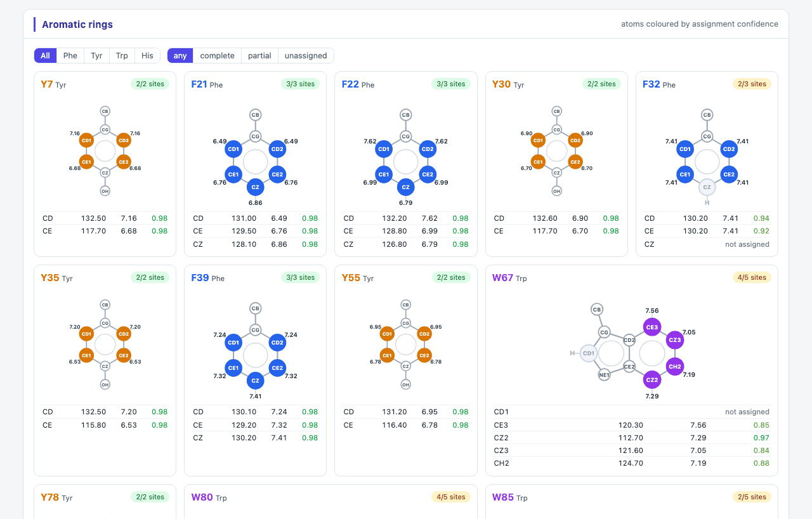Click the 115.80 value in Y35 table

pos(94,425)
